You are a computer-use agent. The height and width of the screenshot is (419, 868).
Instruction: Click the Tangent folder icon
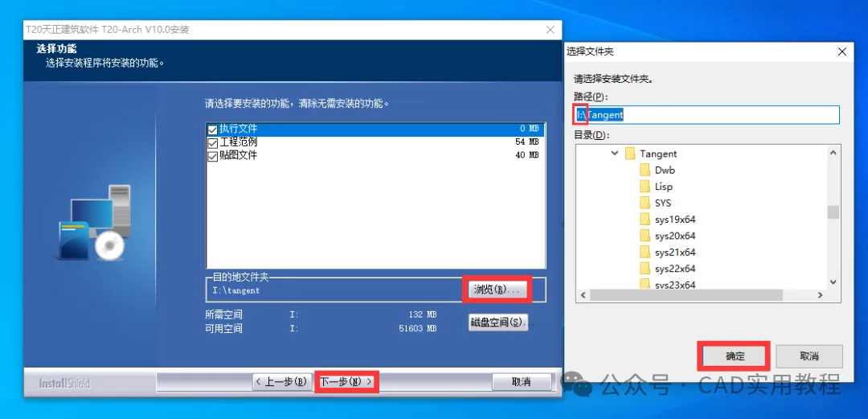tap(629, 154)
